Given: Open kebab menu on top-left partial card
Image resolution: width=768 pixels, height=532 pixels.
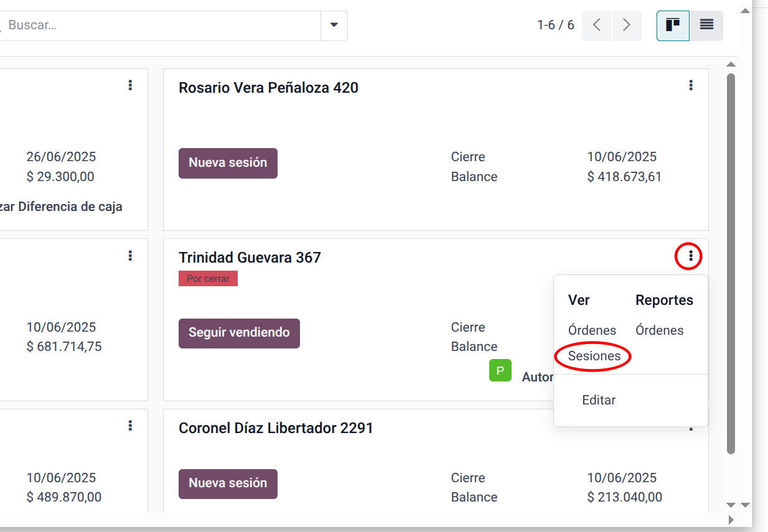Looking at the screenshot, I should point(130,85).
